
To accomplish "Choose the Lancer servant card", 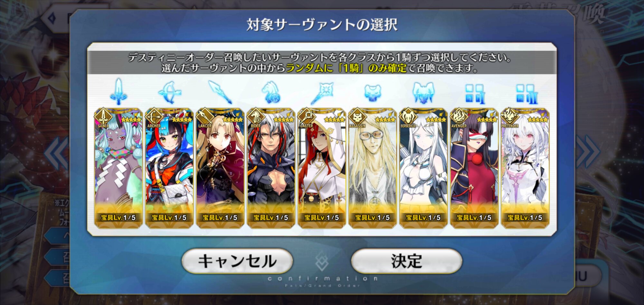I will [x=220, y=168].
